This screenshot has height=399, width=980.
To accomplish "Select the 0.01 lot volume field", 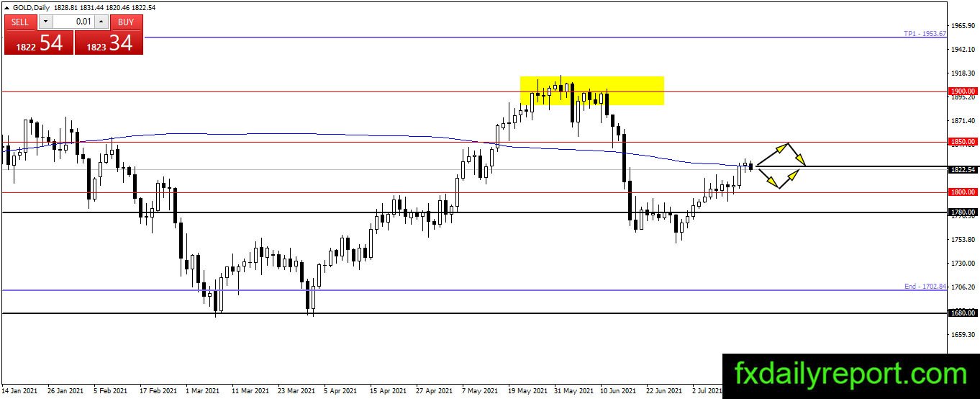I will [x=73, y=22].
